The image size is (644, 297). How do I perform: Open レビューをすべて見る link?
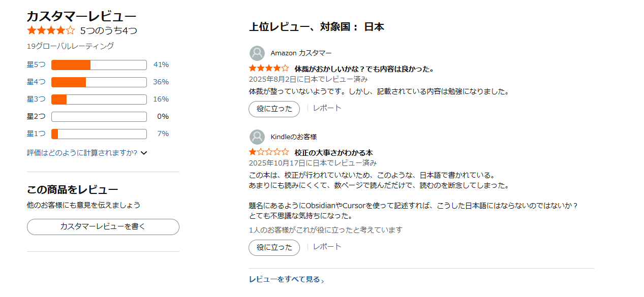pyautogui.click(x=284, y=279)
